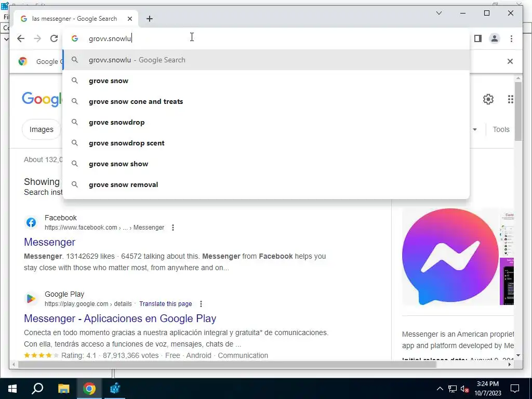
Task: Open 'Messenger - Aplicaciones en Google Play' link
Action: (x=120, y=318)
